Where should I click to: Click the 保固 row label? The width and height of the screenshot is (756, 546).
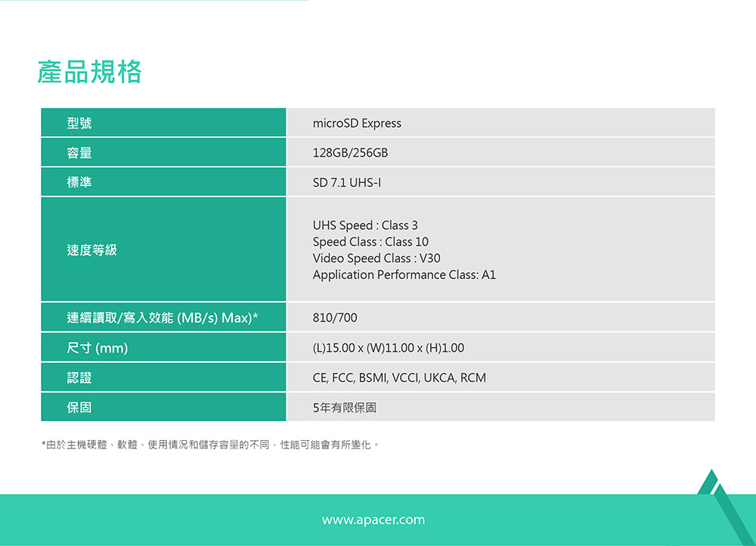79,408
